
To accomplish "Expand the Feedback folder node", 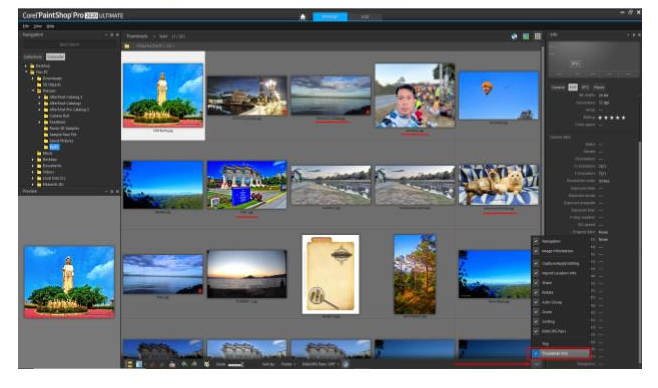I will tap(40, 122).
